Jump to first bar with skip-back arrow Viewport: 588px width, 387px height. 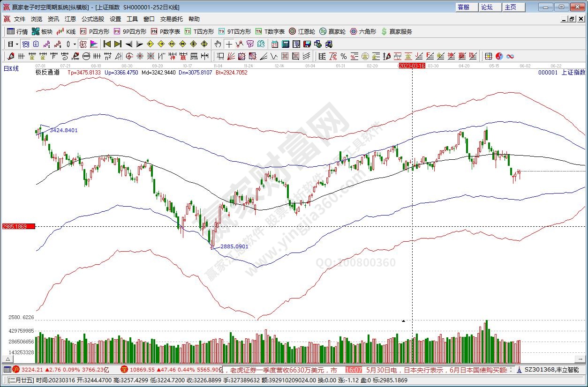click(107, 44)
